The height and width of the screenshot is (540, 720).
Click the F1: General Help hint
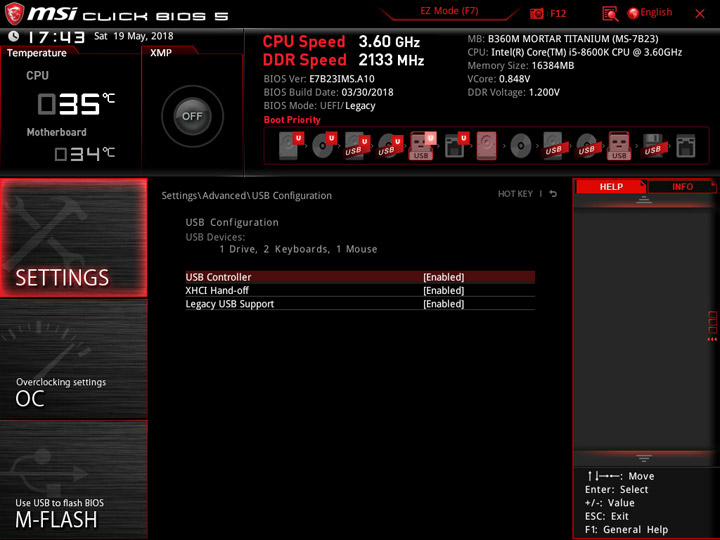click(x=626, y=529)
